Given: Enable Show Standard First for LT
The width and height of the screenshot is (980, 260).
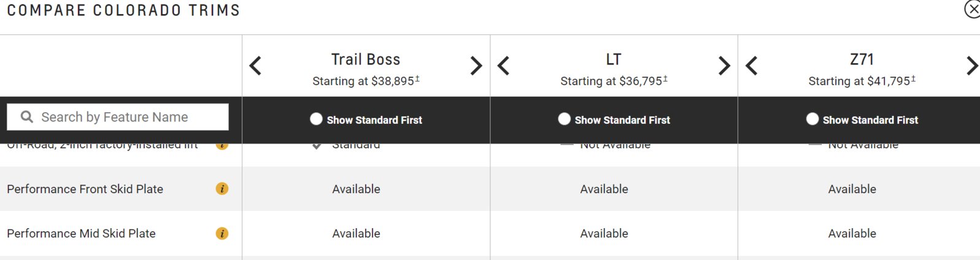Looking at the screenshot, I should pos(564,119).
